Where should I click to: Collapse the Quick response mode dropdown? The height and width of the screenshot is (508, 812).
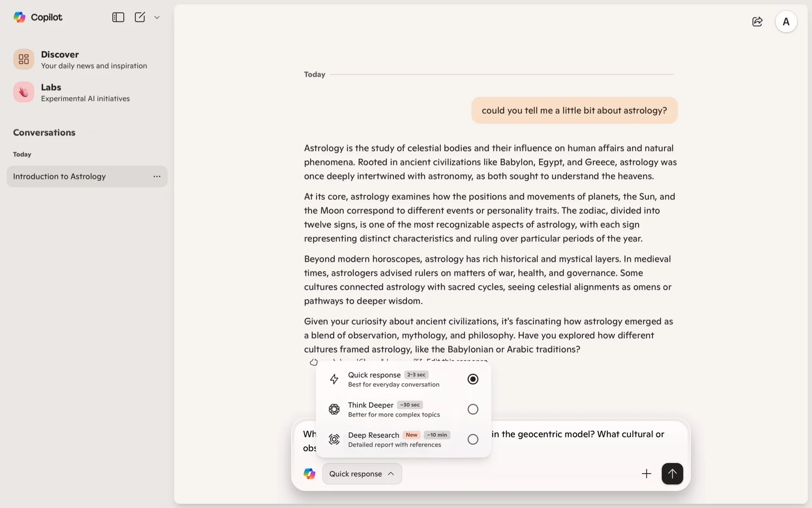pyautogui.click(x=362, y=474)
